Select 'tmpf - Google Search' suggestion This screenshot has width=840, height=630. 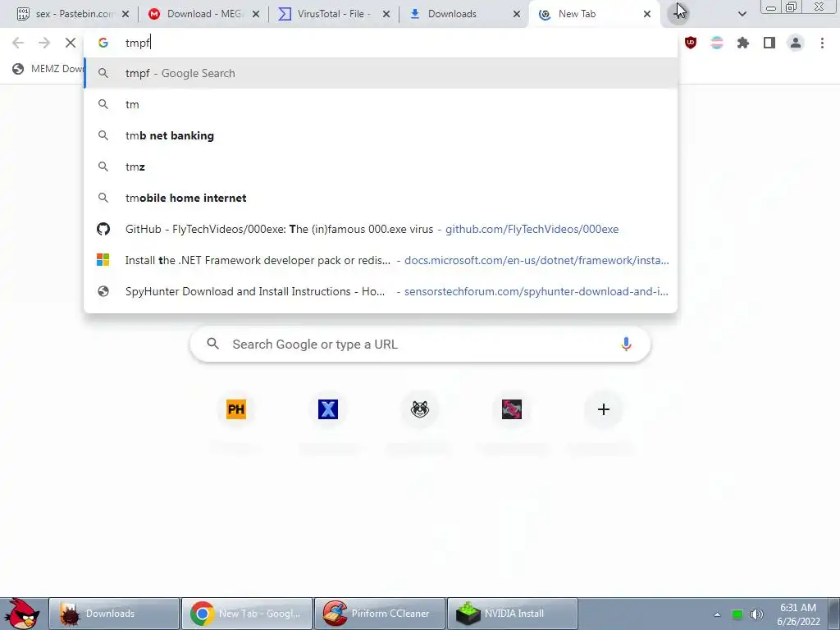[381, 73]
